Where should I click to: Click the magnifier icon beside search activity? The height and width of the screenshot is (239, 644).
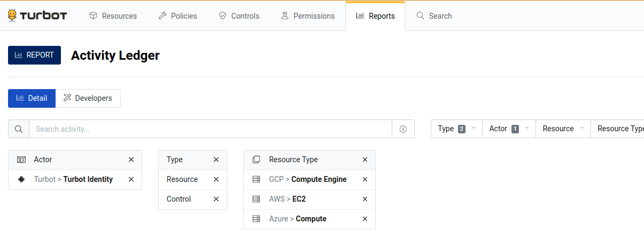[19, 129]
